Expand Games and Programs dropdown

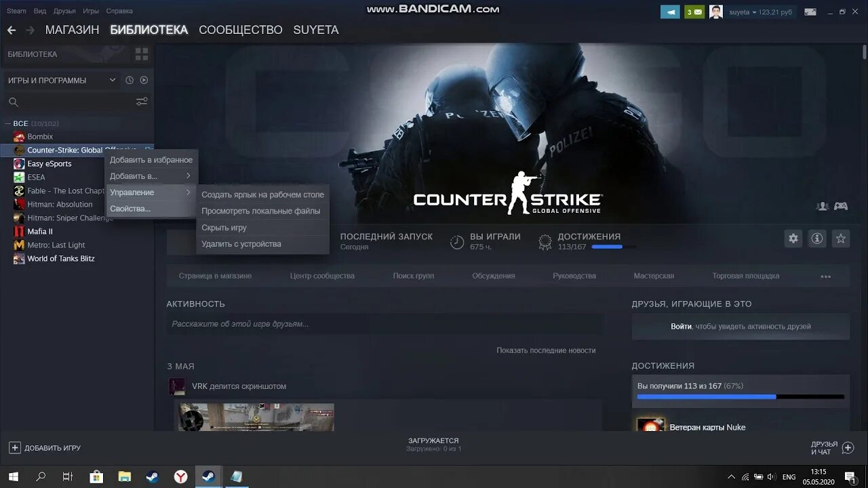113,80
